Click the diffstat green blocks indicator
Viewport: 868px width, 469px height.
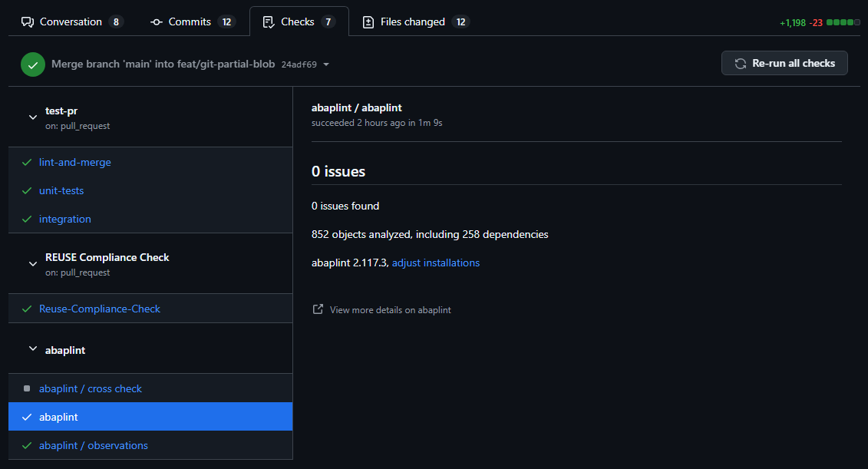pyautogui.click(x=843, y=23)
